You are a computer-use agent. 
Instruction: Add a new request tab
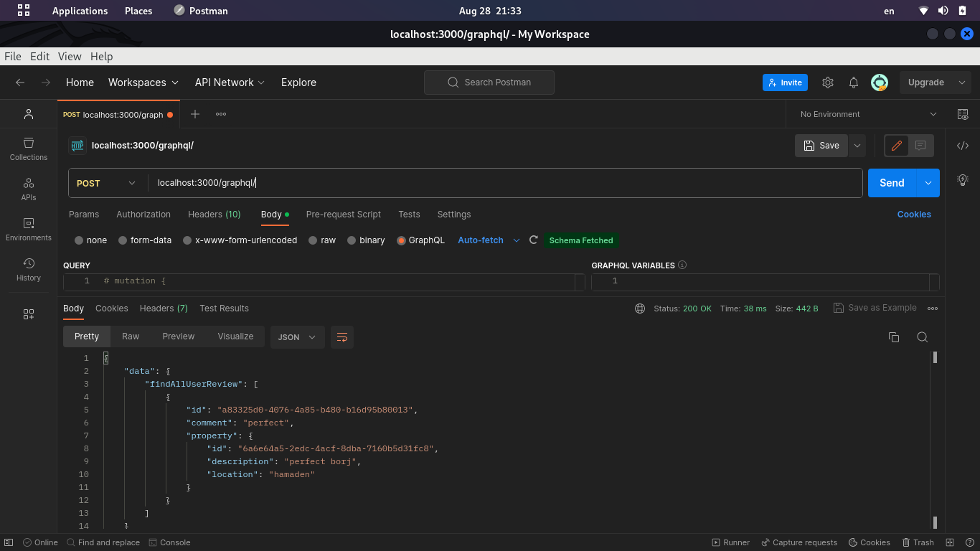pos(195,114)
